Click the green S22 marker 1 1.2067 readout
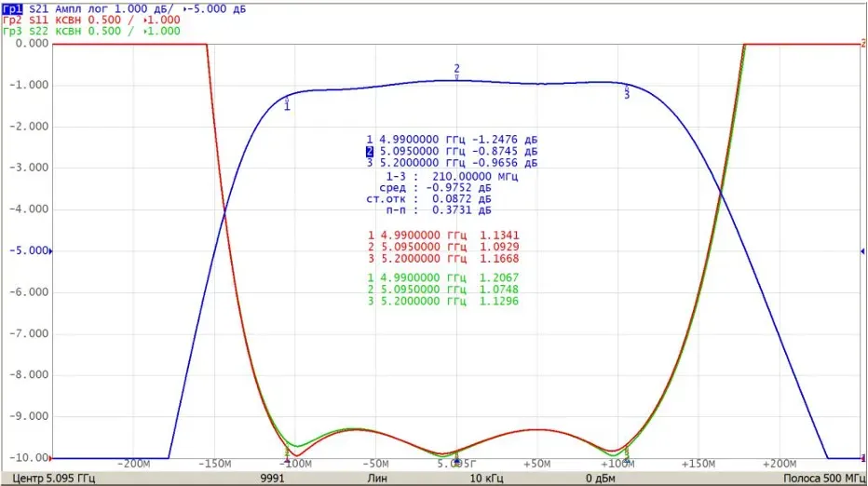868x486 pixels. click(443, 277)
